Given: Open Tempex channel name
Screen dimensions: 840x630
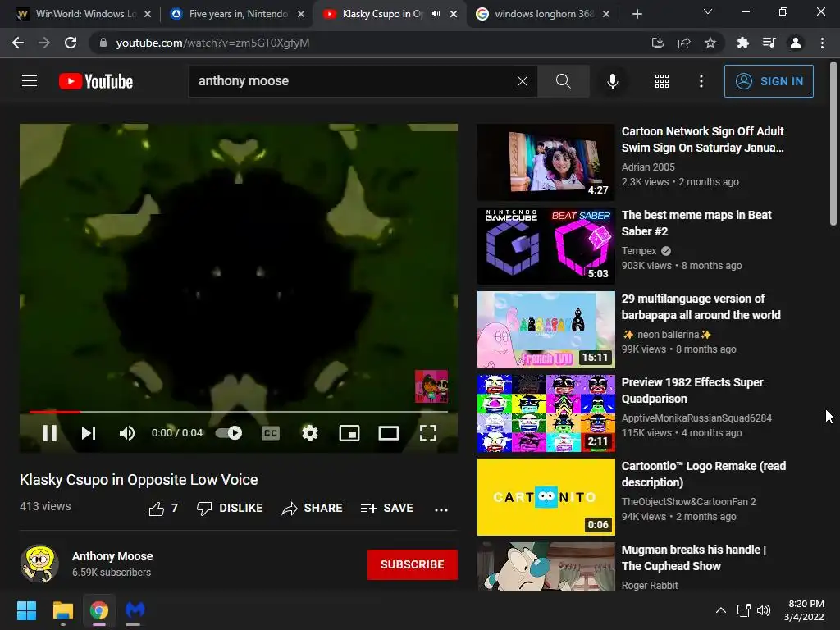Looking at the screenshot, I should tap(638, 251).
